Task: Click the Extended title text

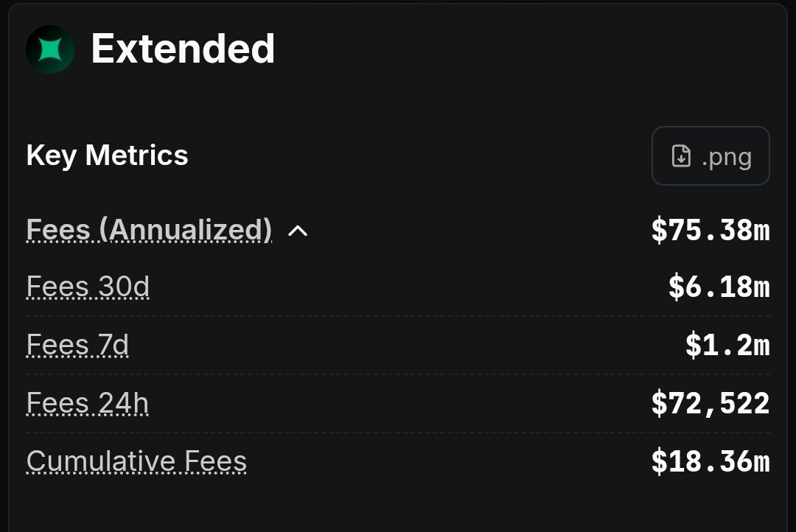Action: pyautogui.click(x=183, y=49)
